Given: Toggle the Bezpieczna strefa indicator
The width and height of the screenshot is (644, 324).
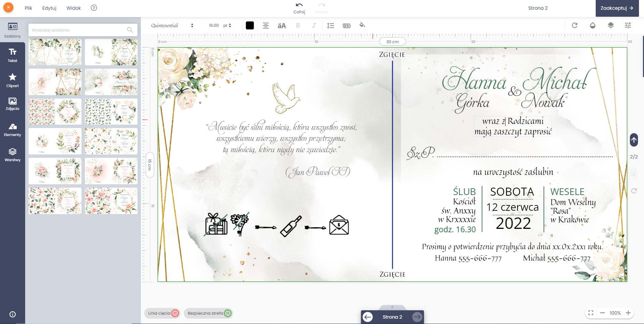Looking at the screenshot, I should coord(208,313).
